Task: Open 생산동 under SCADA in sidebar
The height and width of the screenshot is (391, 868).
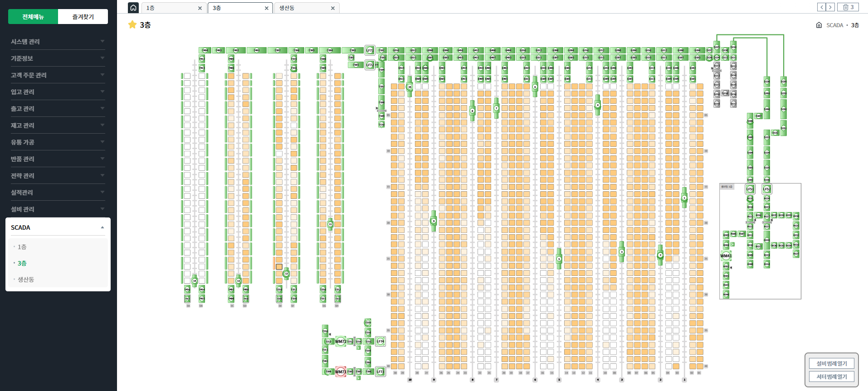Action: (x=26, y=280)
